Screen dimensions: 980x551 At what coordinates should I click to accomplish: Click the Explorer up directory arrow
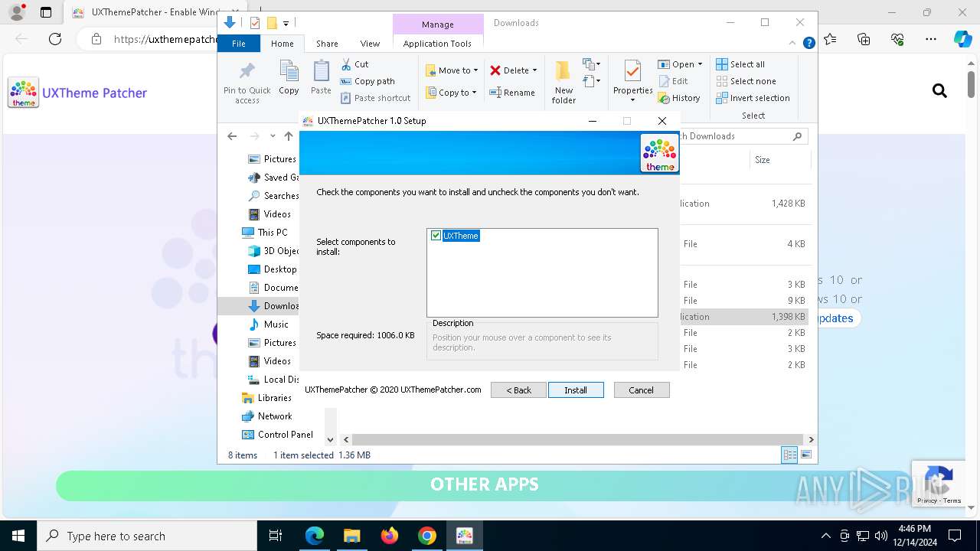pos(289,136)
